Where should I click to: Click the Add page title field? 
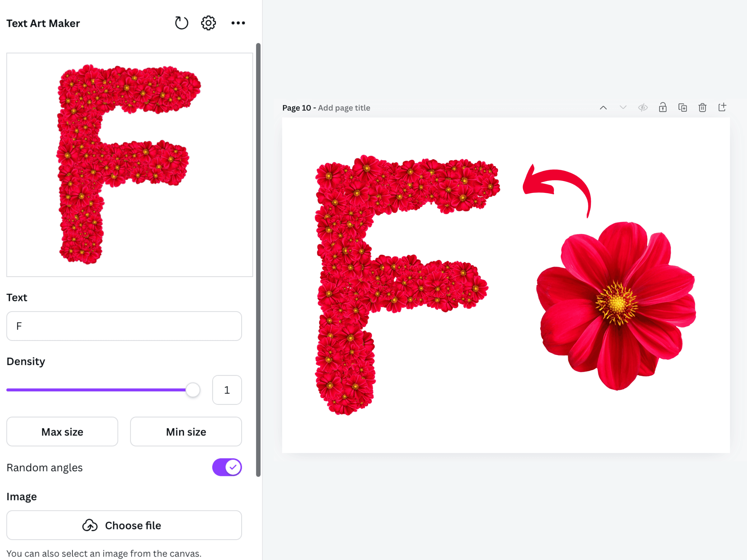coord(344,108)
